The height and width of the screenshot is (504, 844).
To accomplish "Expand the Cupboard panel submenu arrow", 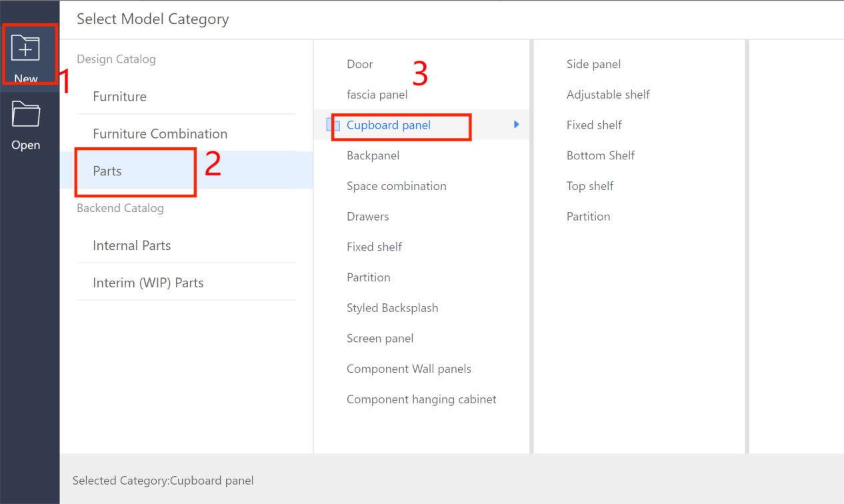I will coord(517,125).
